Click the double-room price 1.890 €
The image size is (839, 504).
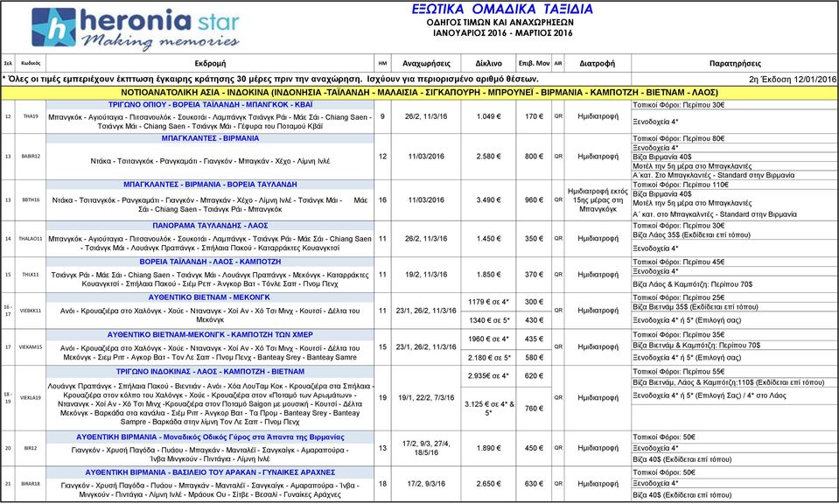tap(488, 448)
